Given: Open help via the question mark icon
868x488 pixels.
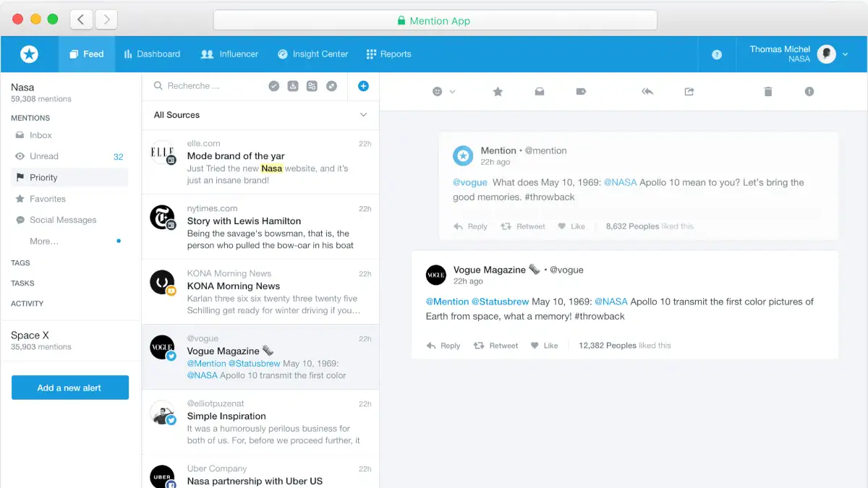Looking at the screenshot, I should point(717,54).
